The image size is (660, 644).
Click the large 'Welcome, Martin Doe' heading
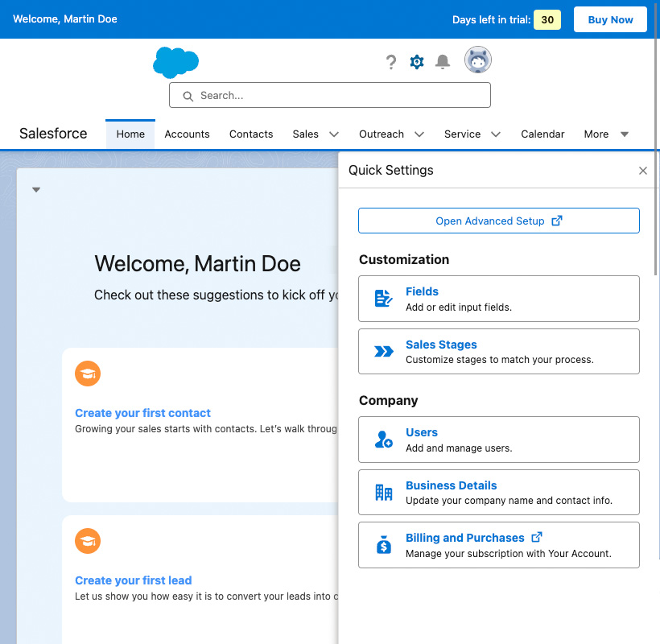tap(197, 264)
